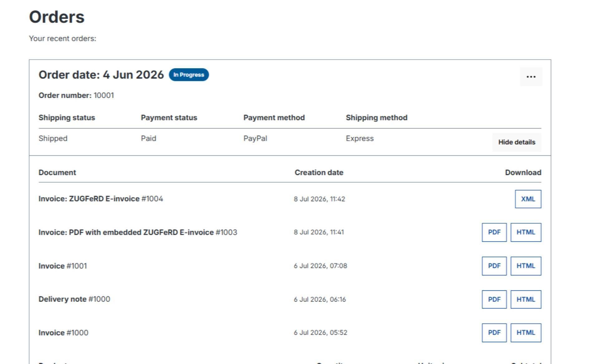The width and height of the screenshot is (599, 364).
Task: Download HTML of Invoice #1001
Action: click(x=526, y=266)
